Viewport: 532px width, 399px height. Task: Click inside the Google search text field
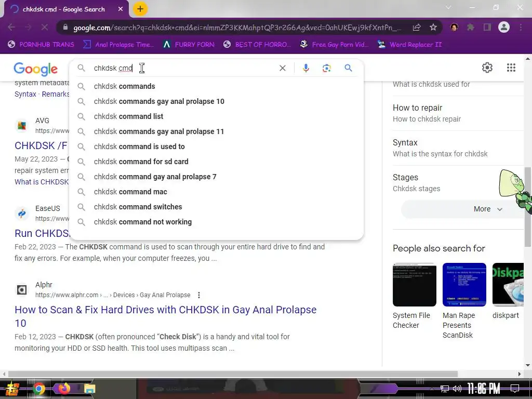click(x=183, y=68)
